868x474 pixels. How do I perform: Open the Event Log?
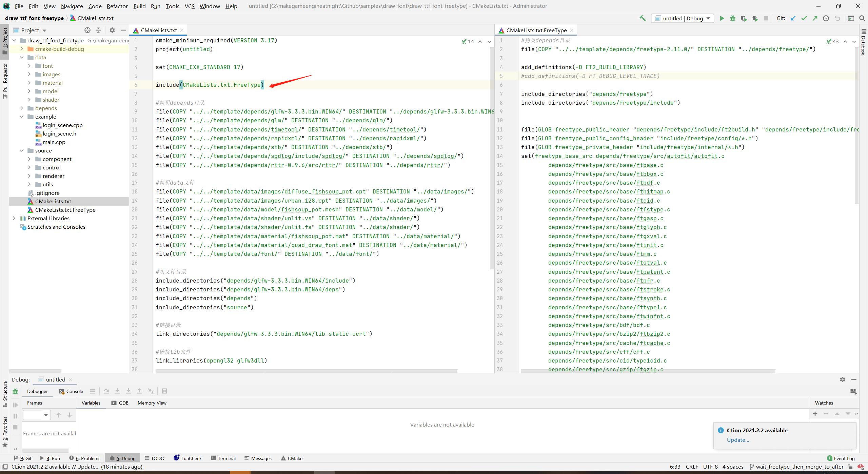(841, 458)
